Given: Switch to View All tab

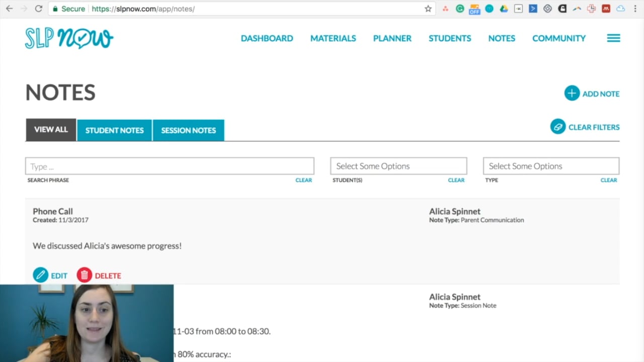Looking at the screenshot, I should tap(51, 130).
